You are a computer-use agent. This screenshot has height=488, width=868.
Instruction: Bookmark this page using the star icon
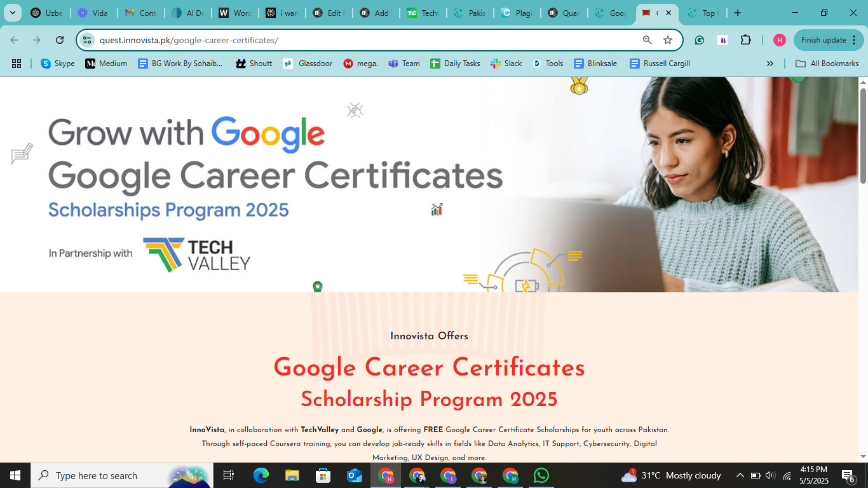tap(668, 40)
